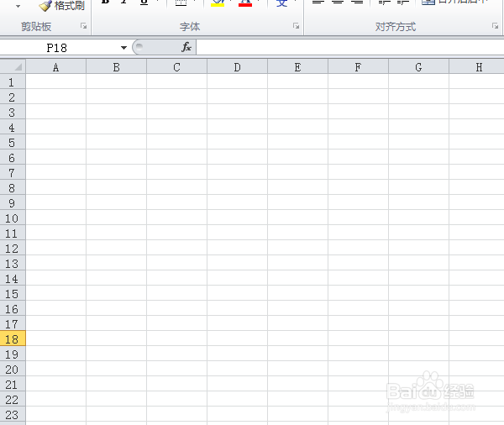The width and height of the screenshot is (504, 425).
Task: Select cell F7
Action: (x=358, y=172)
